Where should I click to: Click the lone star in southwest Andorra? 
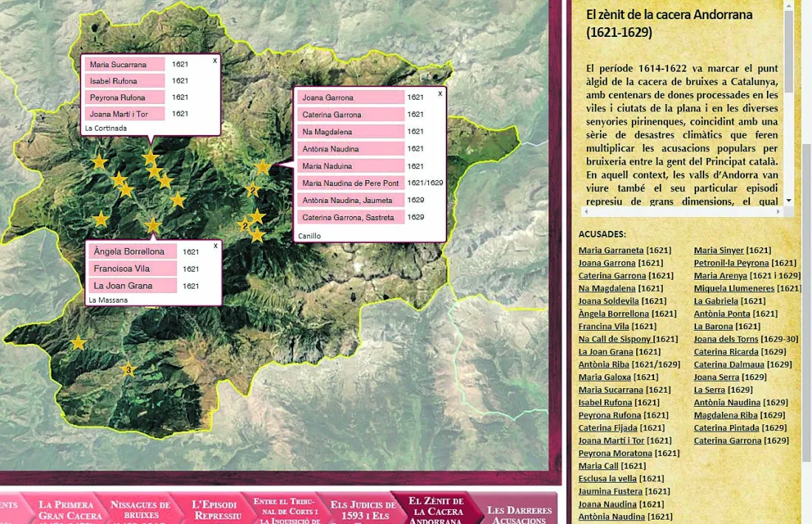[x=78, y=342]
